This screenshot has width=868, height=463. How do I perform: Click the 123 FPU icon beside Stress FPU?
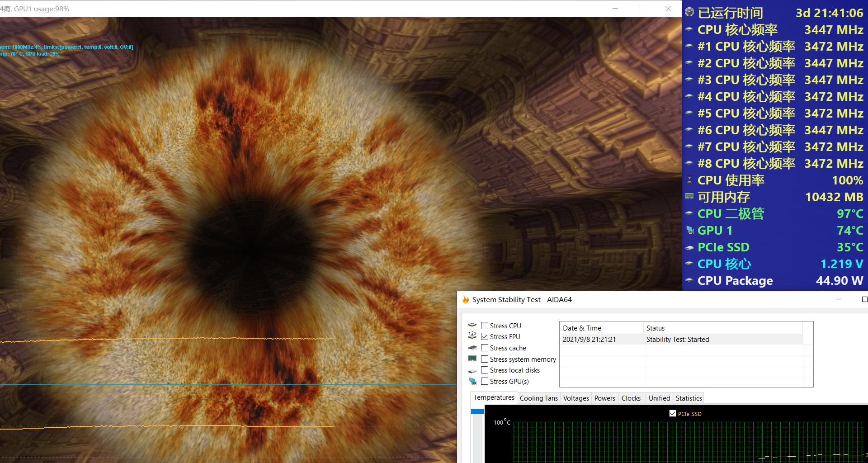click(x=472, y=336)
